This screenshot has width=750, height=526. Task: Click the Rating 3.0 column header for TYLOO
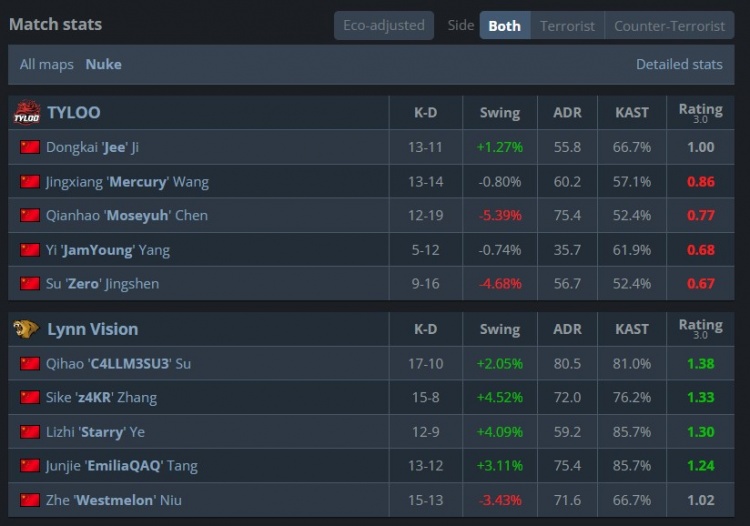(701, 113)
